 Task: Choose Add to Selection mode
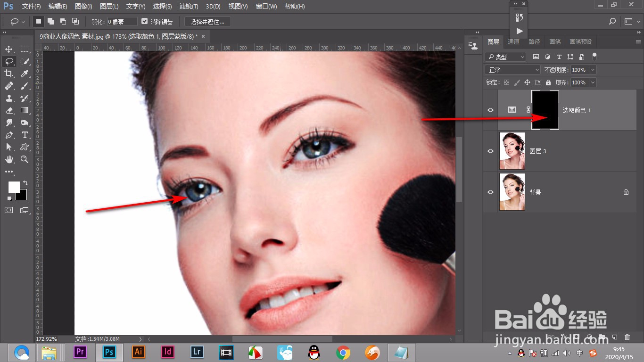click(51, 21)
